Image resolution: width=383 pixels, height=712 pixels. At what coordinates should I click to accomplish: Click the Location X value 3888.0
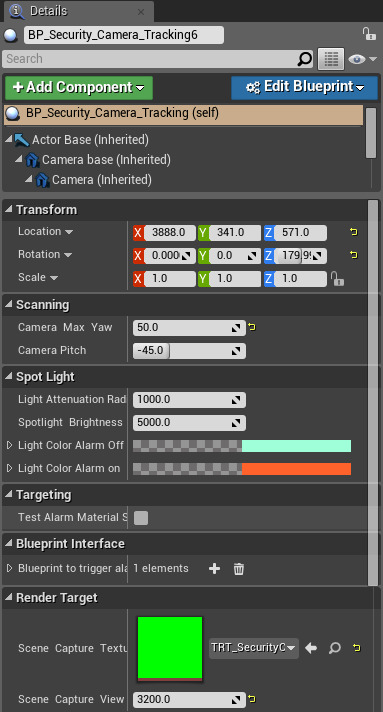click(169, 233)
